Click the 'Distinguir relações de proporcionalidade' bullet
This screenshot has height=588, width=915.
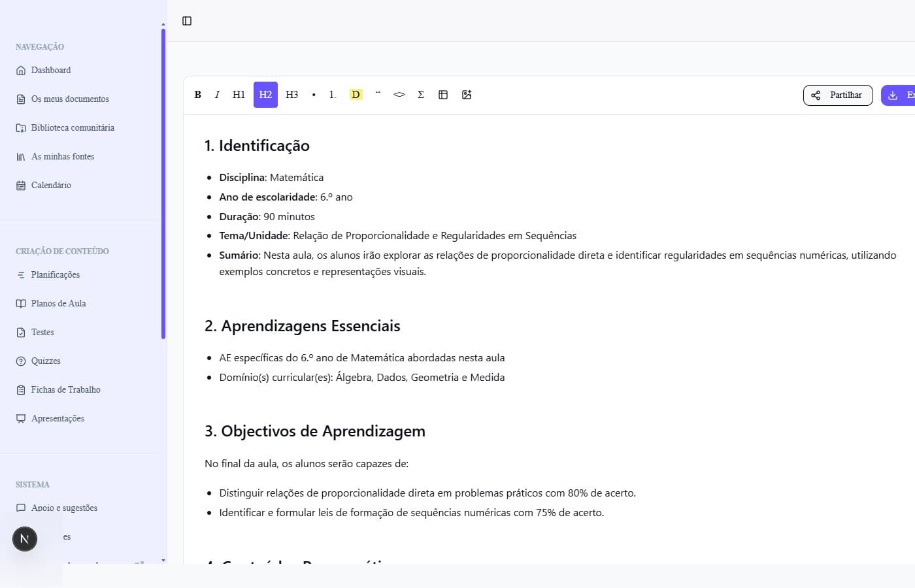click(427, 493)
